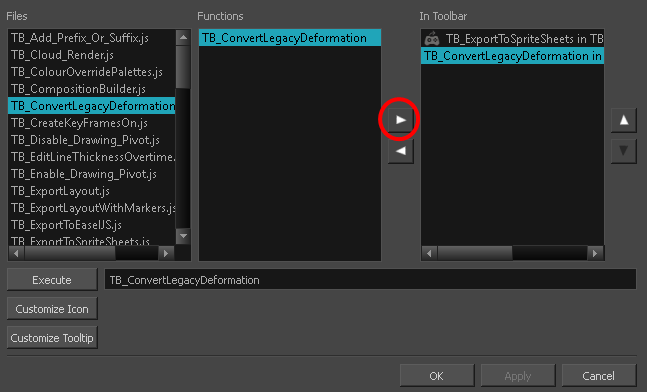Viewport: 647px width, 392px height.
Task: Select TB_EditLineThicknessOvertime file
Action: (92, 157)
